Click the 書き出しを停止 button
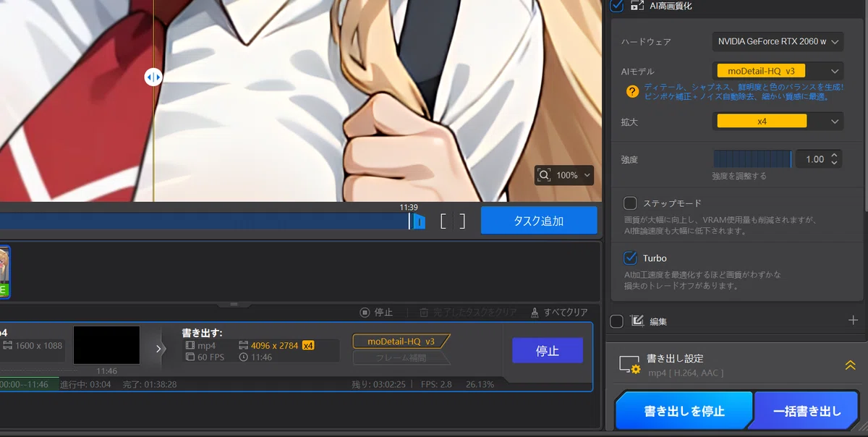Screen dimensions: 868x437 point(684,411)
